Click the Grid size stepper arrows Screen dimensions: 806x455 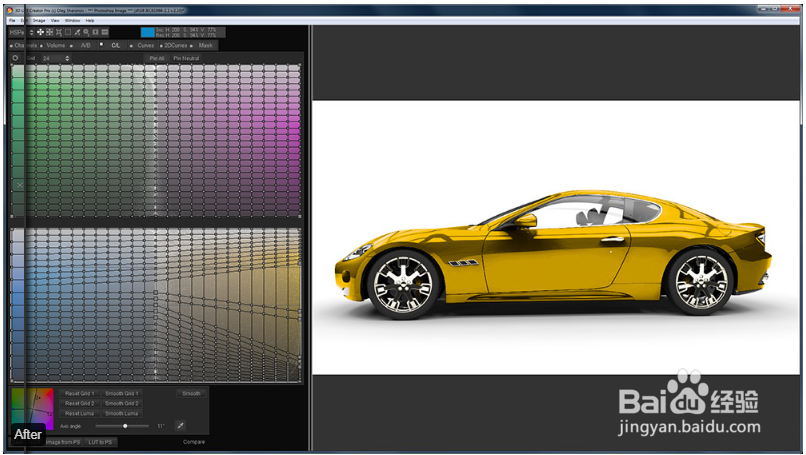point(67,58)
